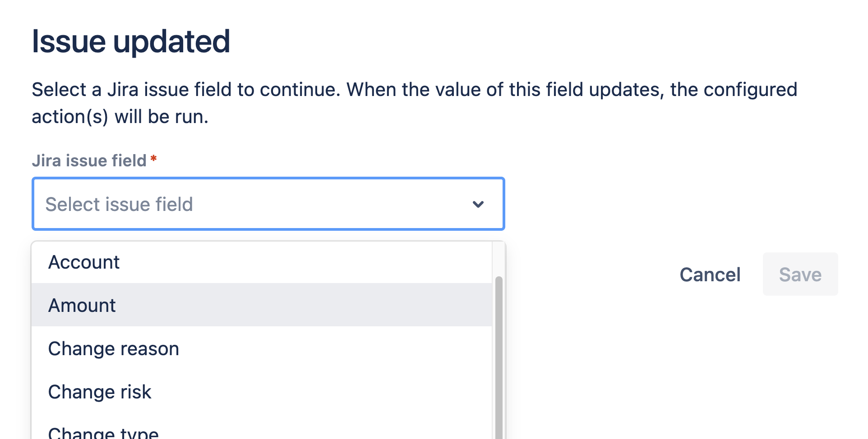Click the red required asterisk
868x439 pixels.
(154, 159)
